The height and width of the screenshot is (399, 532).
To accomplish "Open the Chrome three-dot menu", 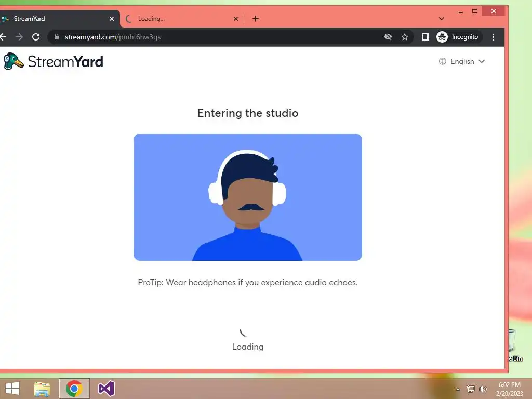I will click(494, 37).
